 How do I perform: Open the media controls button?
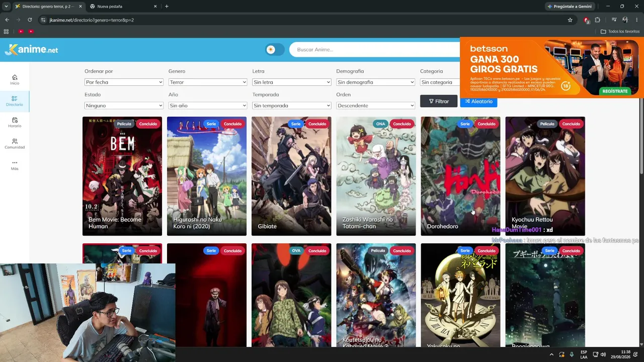(614, 20)
